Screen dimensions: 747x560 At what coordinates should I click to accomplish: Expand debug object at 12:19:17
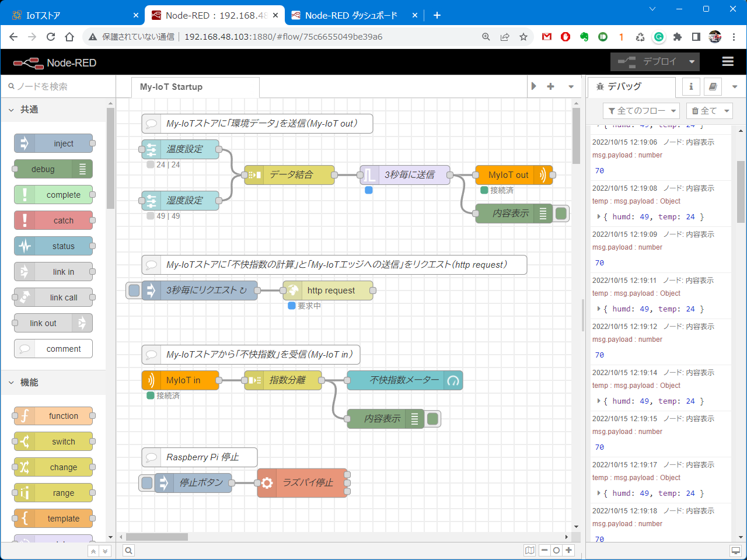coord(599,494)
